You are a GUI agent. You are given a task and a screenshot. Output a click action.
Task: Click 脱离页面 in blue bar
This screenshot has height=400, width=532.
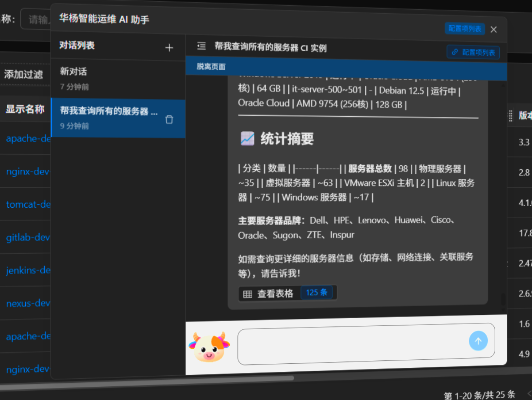tap(211, 66)
